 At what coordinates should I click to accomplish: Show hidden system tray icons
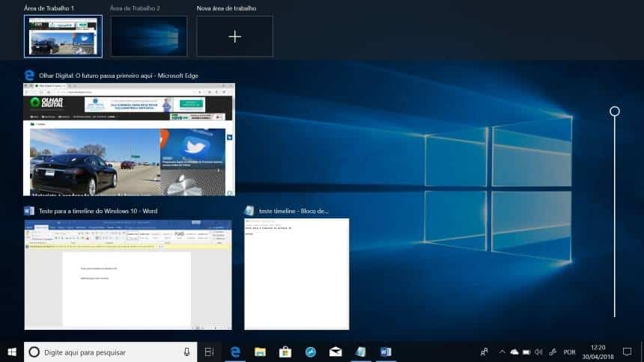tap(502, 352)
